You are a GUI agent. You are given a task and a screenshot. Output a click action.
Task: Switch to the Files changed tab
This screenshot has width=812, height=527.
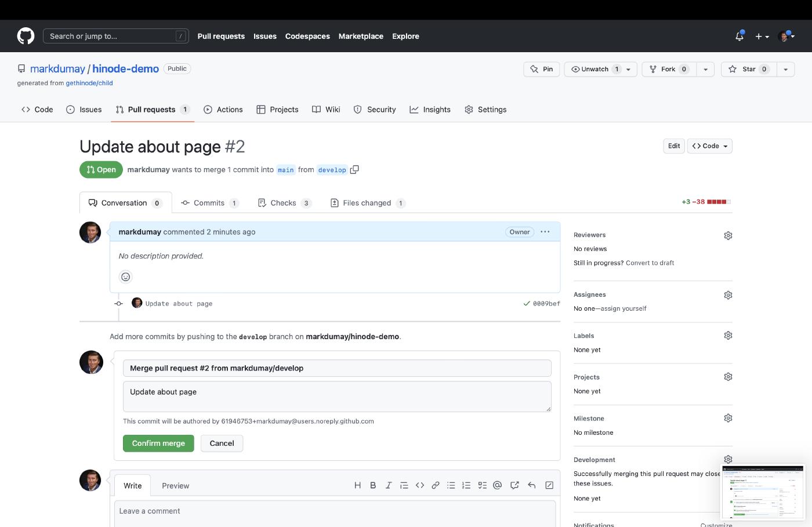[x=368, y=203]
